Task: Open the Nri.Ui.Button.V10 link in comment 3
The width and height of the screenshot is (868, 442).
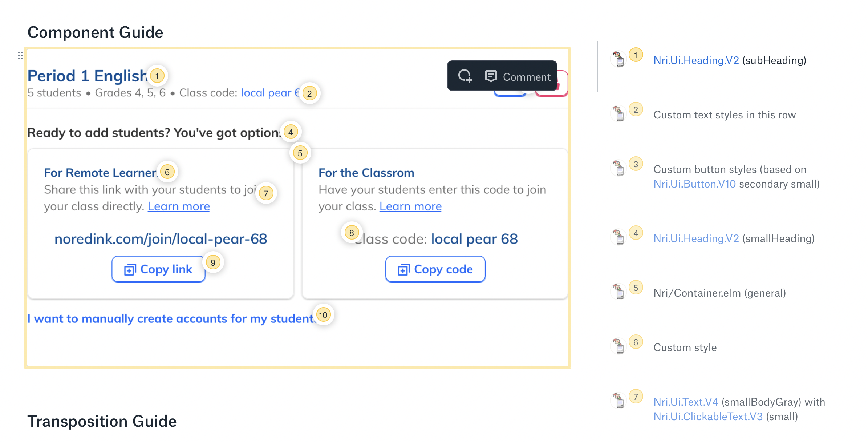Action: (694, 184)
